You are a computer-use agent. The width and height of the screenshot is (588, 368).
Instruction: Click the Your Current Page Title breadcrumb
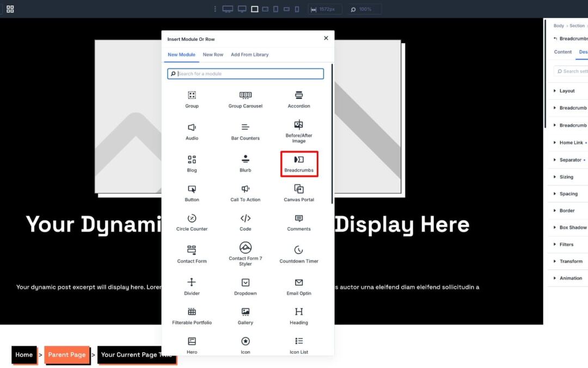click(x=137, y=354)
